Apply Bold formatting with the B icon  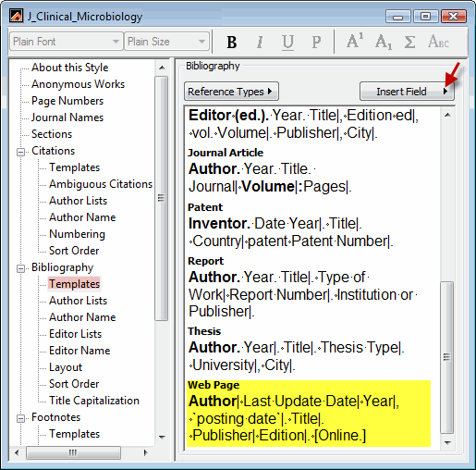pyautogui.click(x=231, y=42)
